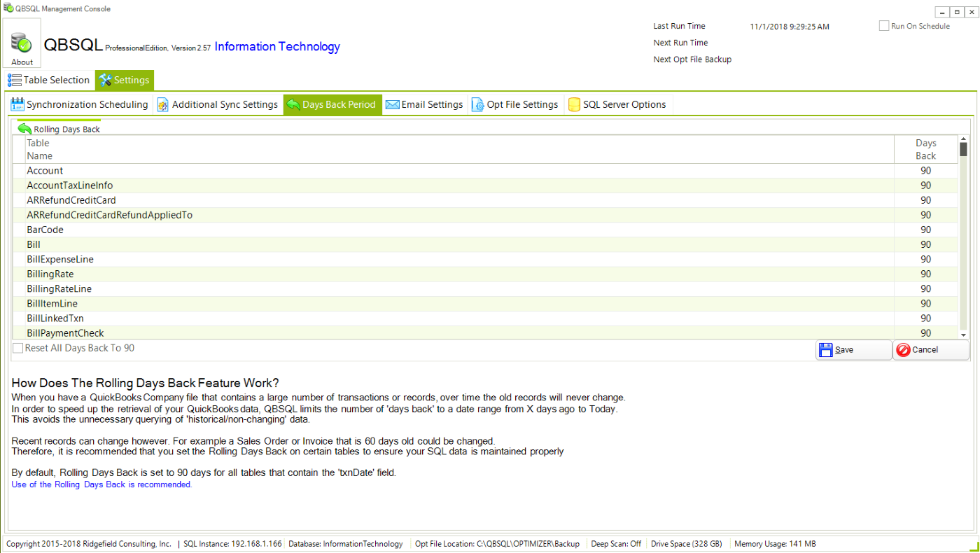Select the ARRefundCreditCard row
Image resolution: width=980 pixels, height=553 pixels.
[x=485, y=200]
